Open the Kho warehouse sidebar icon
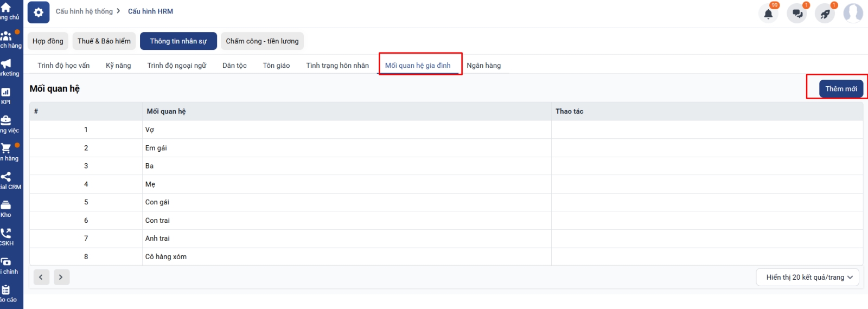The image size is (868, 309). 6,209
